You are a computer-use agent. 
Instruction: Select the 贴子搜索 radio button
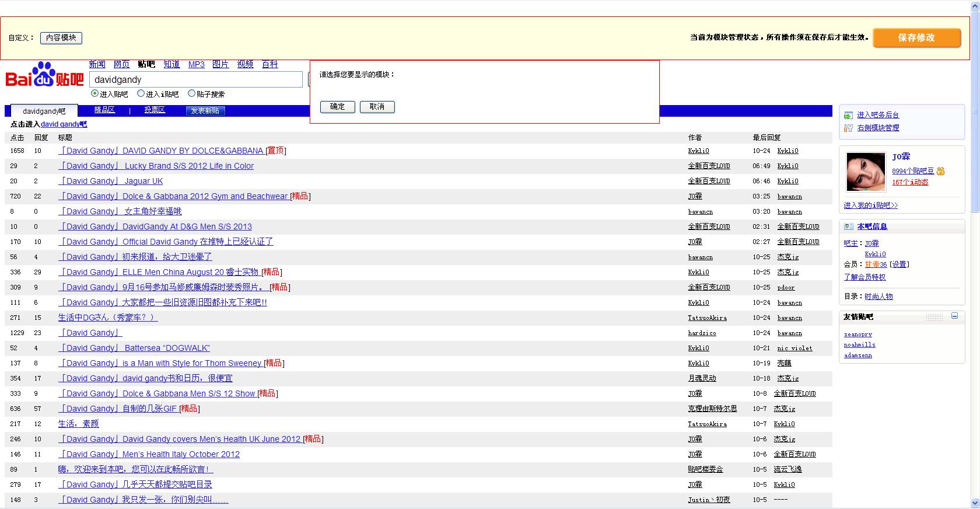[191, 93]
